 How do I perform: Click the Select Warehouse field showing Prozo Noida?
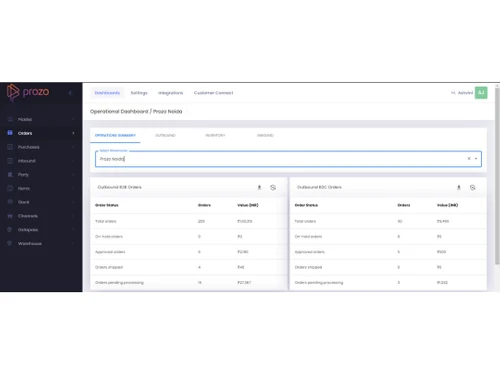(x=288, y=159)
